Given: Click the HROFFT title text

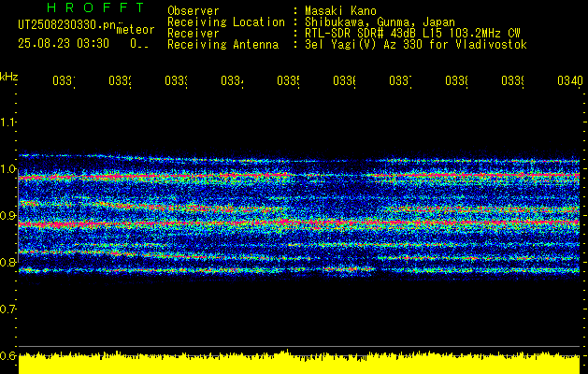Looking at the screenshot, I should click(95, 7).
